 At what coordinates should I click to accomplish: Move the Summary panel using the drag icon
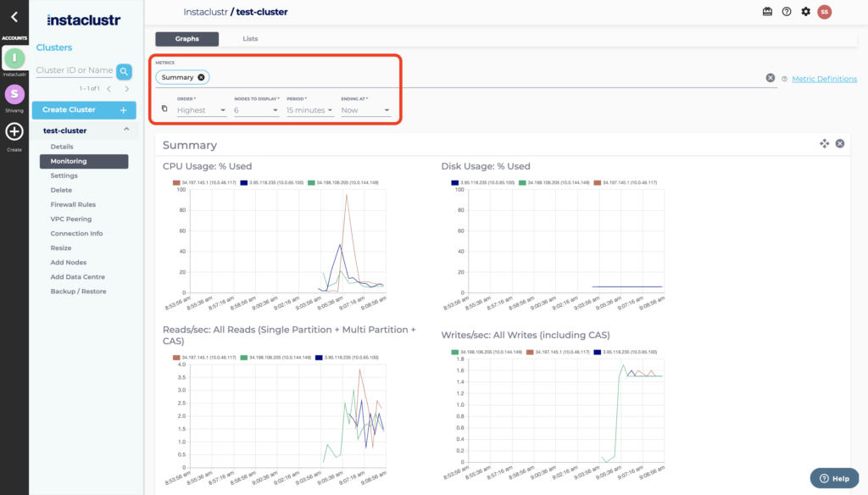point(824,144)
